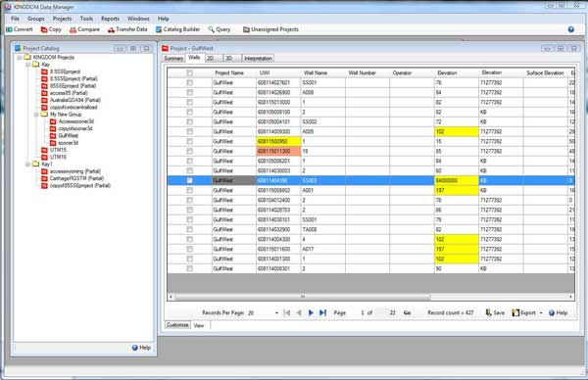
Task: Collapse the Key1 folder node
Action: (x=27, y=165)
